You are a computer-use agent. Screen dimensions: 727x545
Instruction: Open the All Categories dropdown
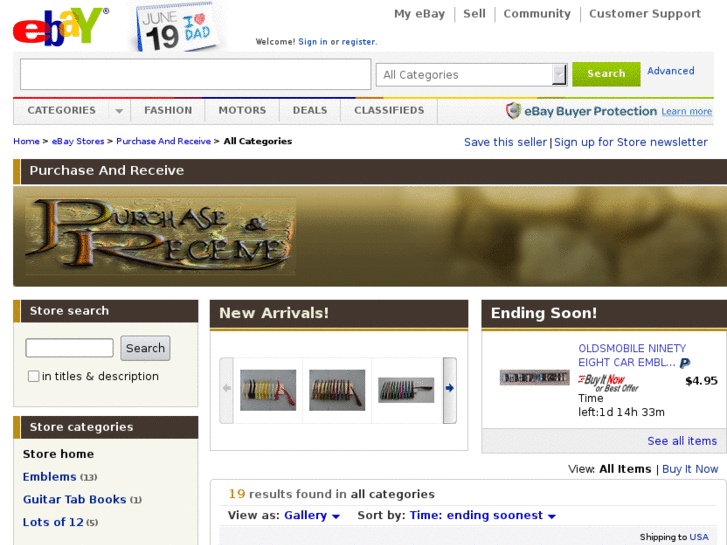point(471,75)
